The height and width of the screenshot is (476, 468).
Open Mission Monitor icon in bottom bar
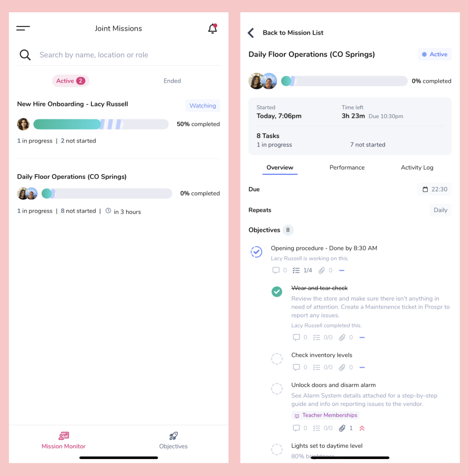[64, 436]
